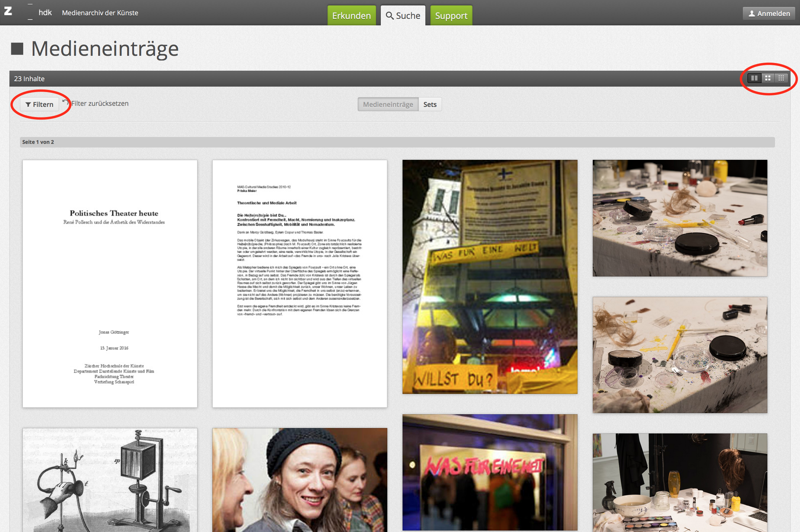Open the Politisches Theater heute document thumbnail

110,283
